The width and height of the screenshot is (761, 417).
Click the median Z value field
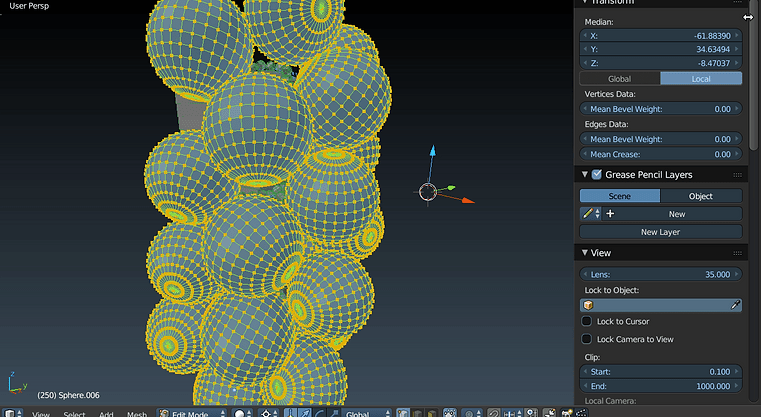coord(661,63)
